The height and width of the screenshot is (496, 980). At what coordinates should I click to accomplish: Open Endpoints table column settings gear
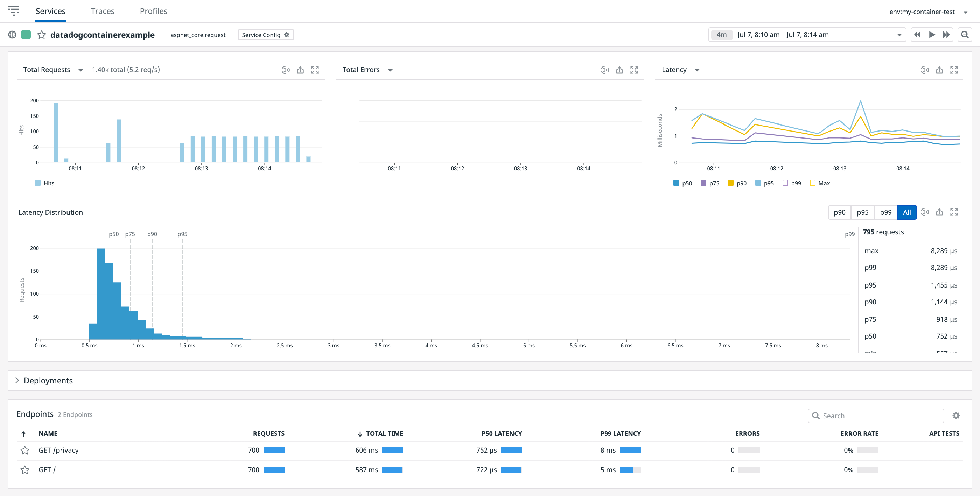pyautogui.click(x=956, y=416)
